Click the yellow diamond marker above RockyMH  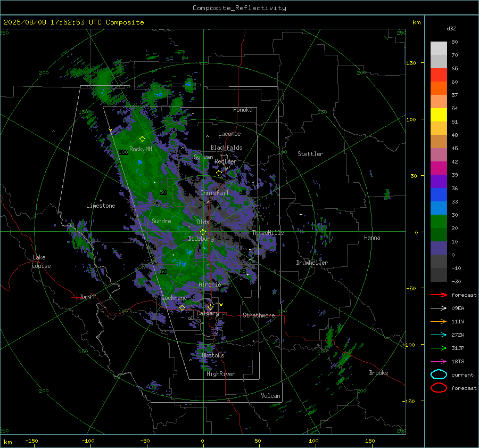coord(142,139)
